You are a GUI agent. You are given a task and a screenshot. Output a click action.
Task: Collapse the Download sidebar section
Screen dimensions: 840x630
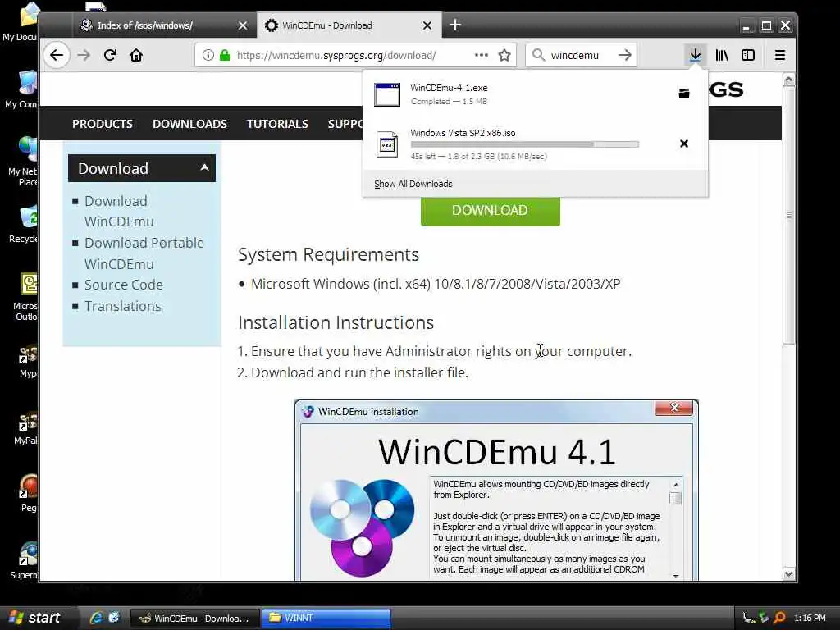click(x=204, y=167)
